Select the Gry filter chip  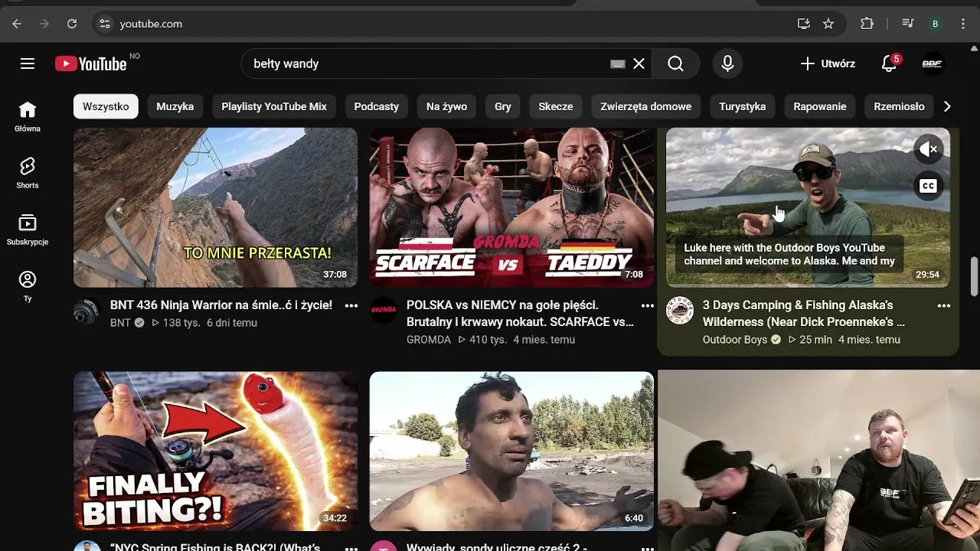(x=503, y=106)
